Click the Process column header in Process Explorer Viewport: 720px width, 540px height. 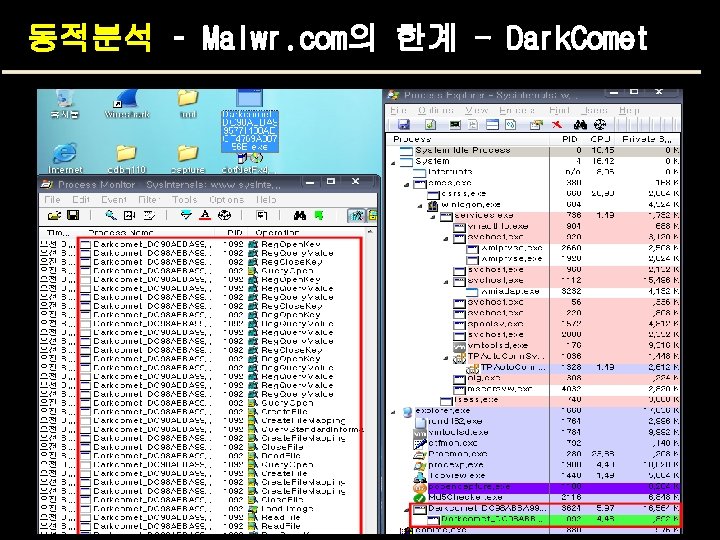(x=468, y=139)
